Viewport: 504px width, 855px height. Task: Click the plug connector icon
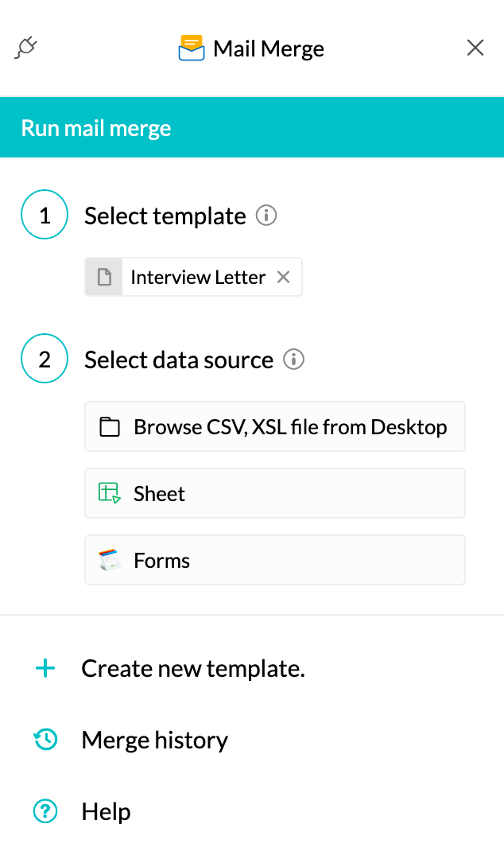tap(26, 49)
